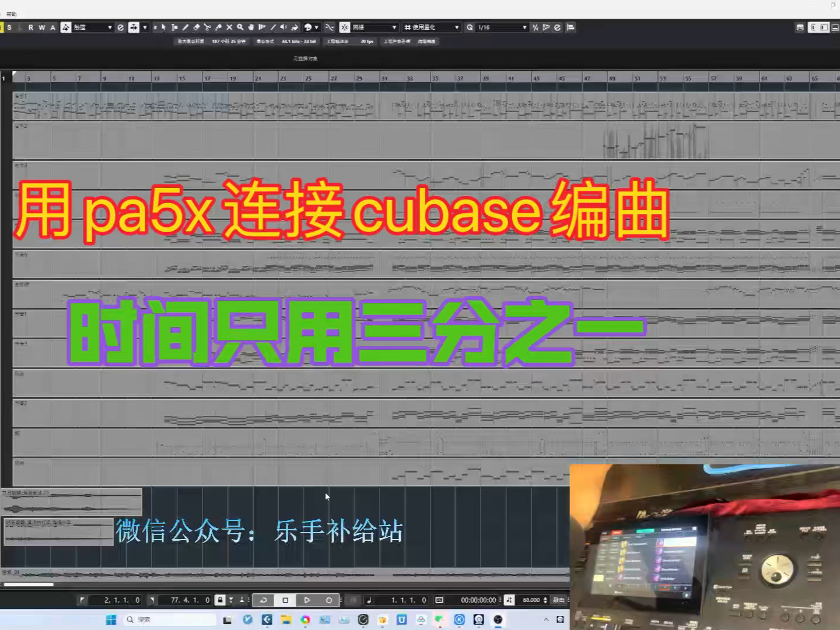Open automation panel e icon
Image resolution: width=840 pixels, height=630 pixels.
click(121, 27)
